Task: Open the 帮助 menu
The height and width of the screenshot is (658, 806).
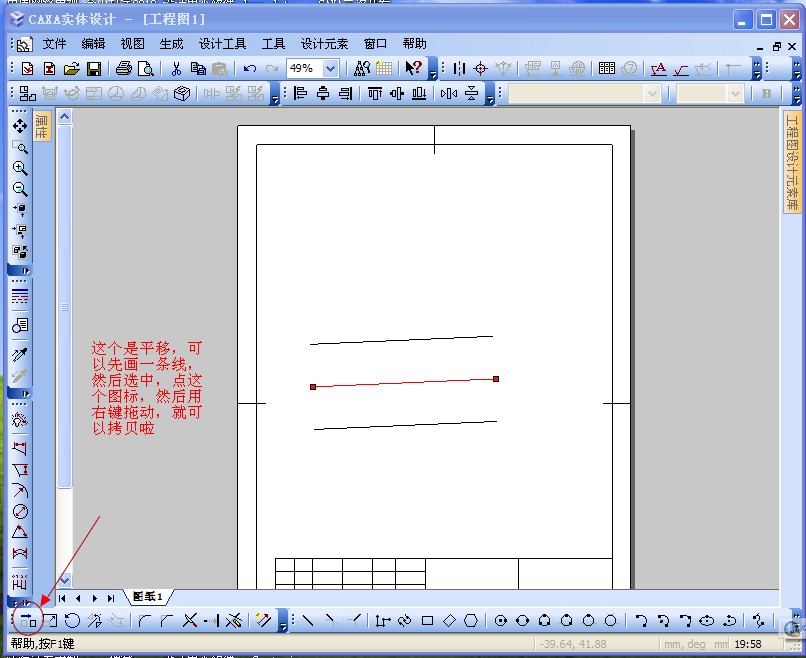Action: pos(414,44)
